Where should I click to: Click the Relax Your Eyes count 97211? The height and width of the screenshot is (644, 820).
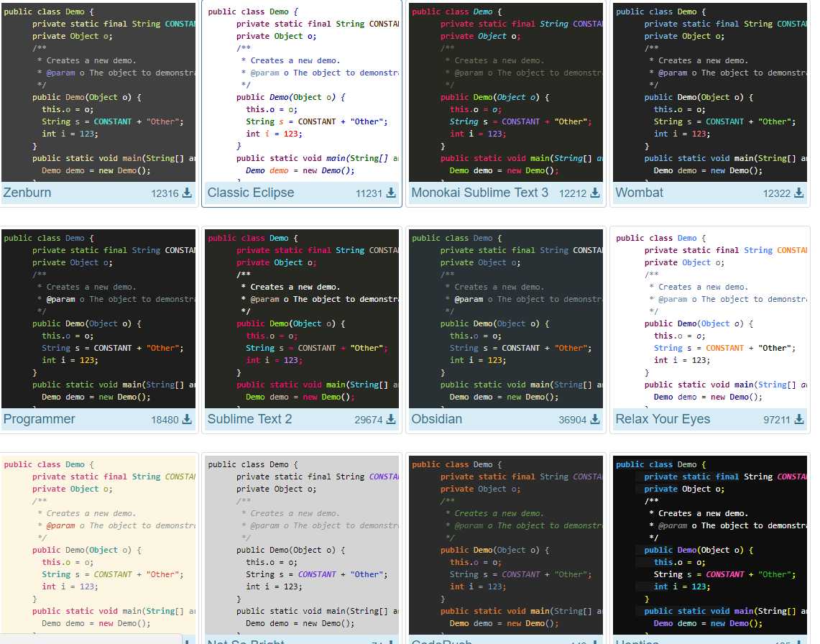[x=777, y=420]
